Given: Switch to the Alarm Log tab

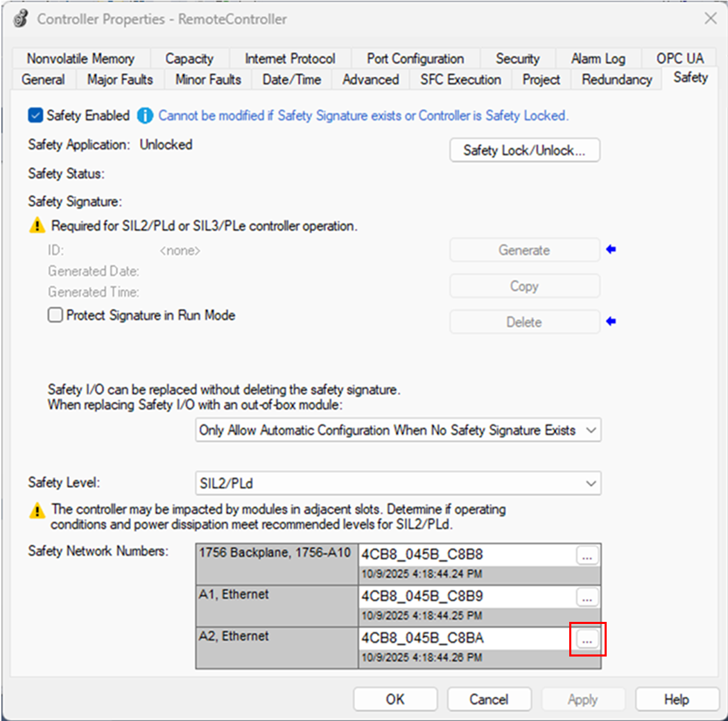Looking at the screenshot, I should [598, 58].
